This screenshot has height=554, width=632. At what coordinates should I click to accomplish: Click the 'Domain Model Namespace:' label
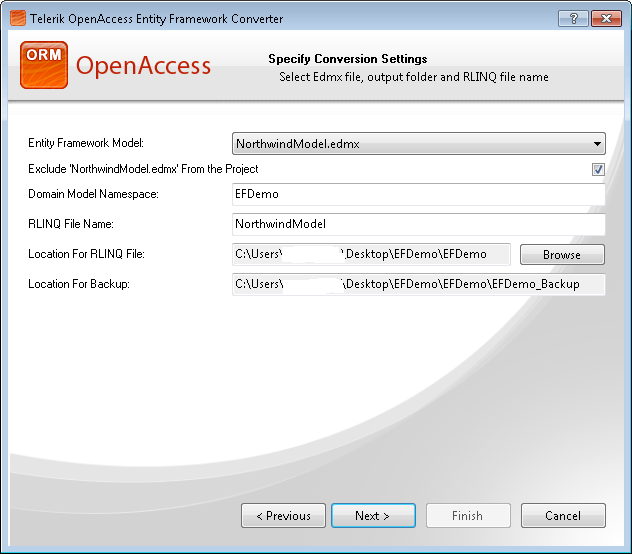click(x=94, y=194)
